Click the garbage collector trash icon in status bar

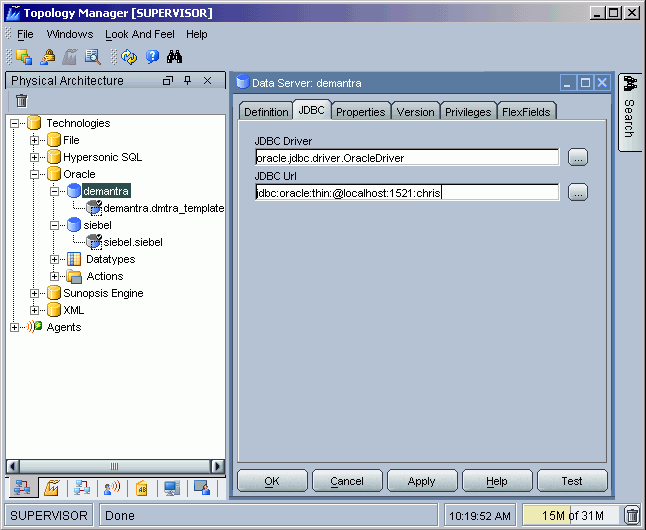632,515
